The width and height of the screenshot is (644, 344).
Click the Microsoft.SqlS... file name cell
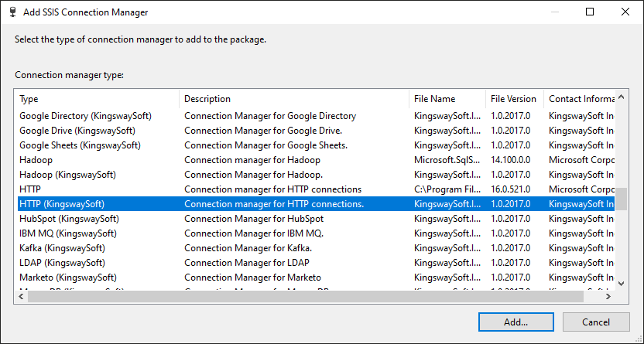447,160
